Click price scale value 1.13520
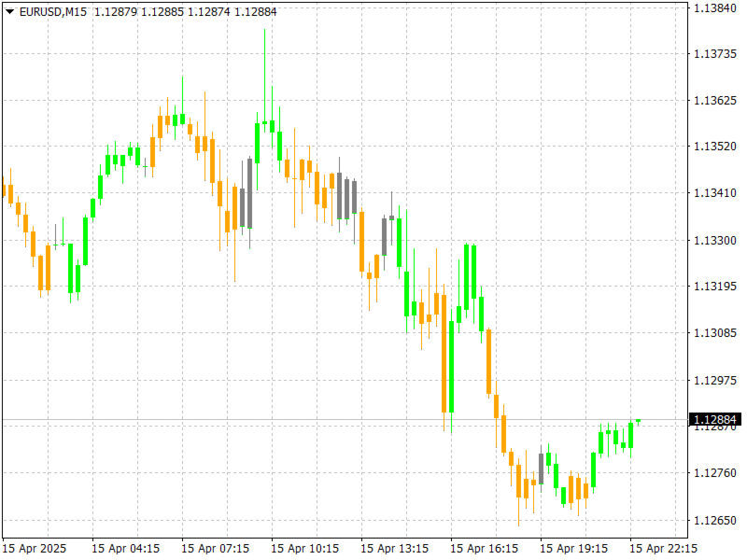 tap(715, 147)
